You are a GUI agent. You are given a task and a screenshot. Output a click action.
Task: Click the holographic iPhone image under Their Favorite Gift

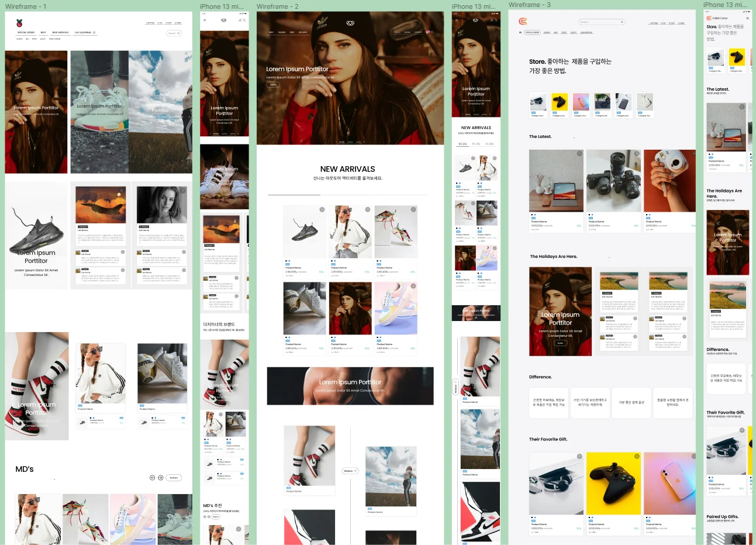669,483
